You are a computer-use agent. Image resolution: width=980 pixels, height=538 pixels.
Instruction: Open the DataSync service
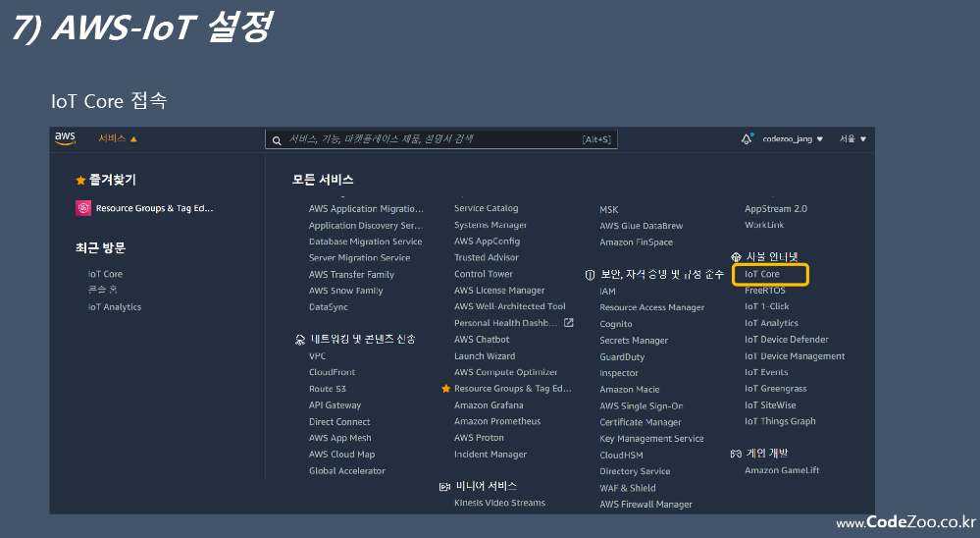[328, 307]
